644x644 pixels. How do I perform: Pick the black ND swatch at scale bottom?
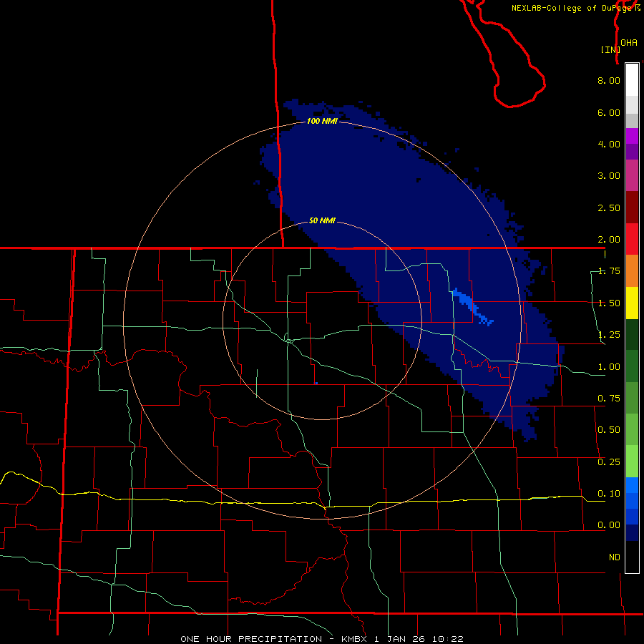632,557
